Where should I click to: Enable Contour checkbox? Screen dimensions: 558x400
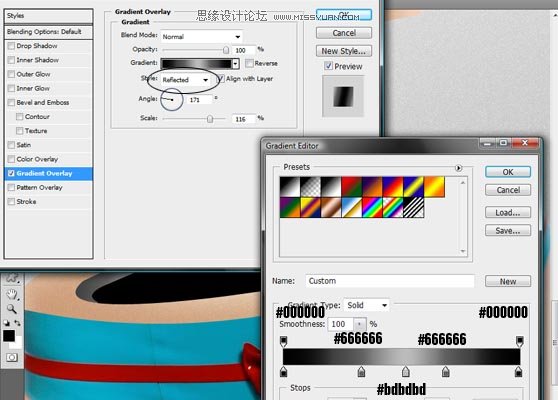[x=20, y=117]
